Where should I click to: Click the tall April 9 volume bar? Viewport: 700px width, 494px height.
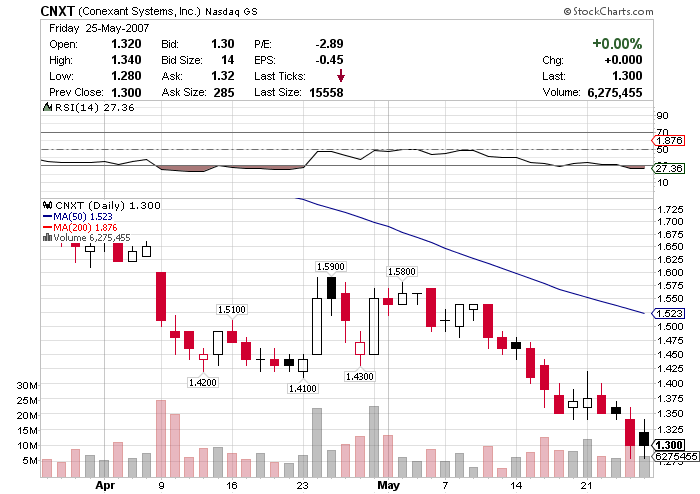pos(161,438)
